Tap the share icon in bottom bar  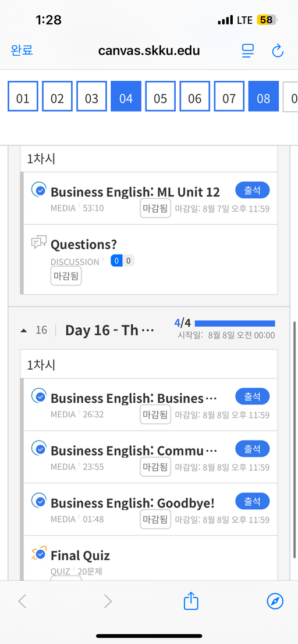point(191,601)
